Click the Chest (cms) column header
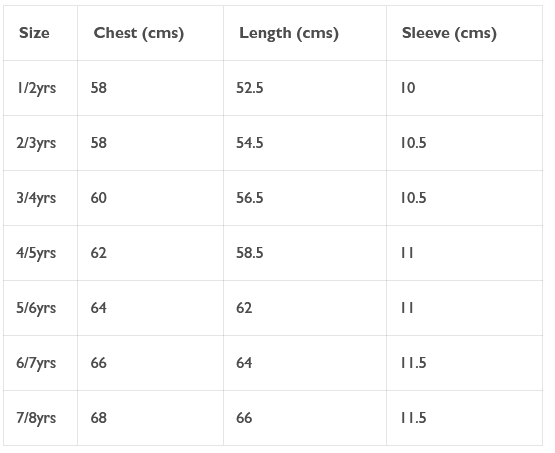The image size is (555, 453). coord(139,34)
